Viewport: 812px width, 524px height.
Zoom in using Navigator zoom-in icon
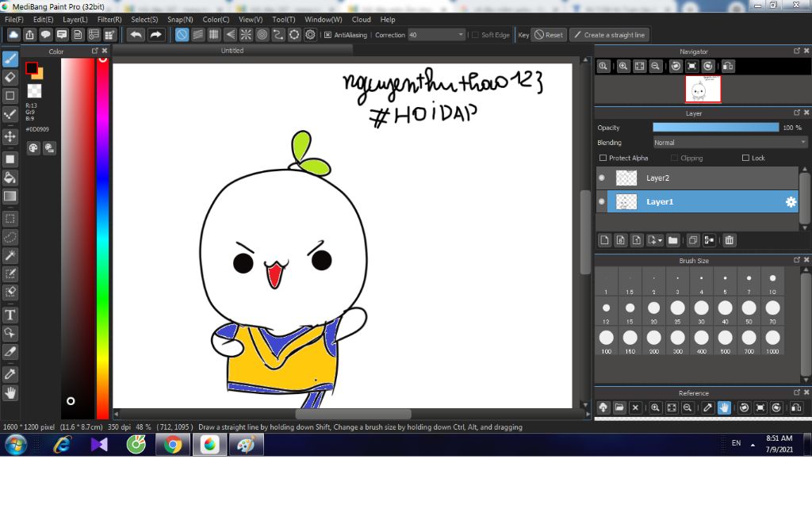623,67
